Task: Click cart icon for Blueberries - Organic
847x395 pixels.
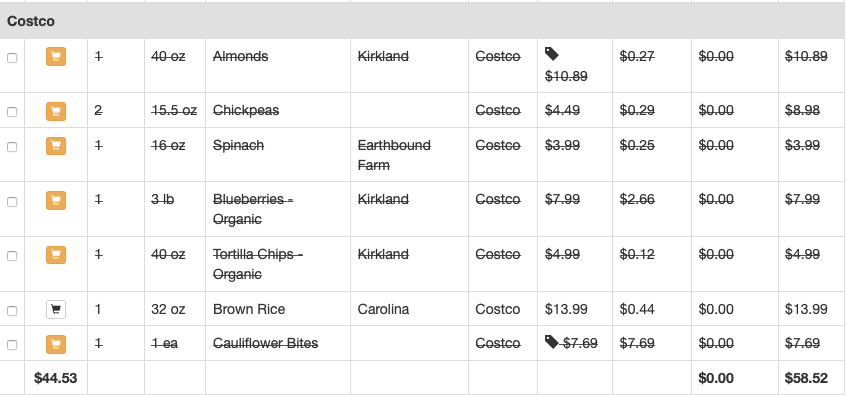Action: pos(56,200)
